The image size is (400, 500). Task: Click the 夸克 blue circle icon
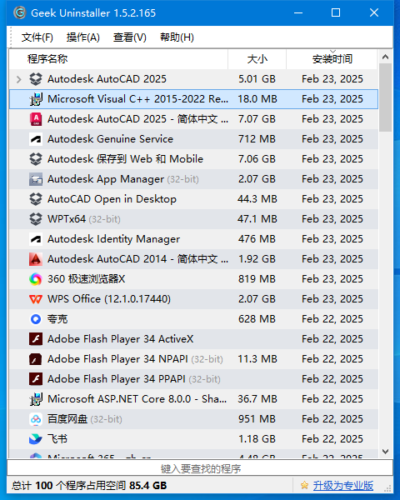[36, 319]
